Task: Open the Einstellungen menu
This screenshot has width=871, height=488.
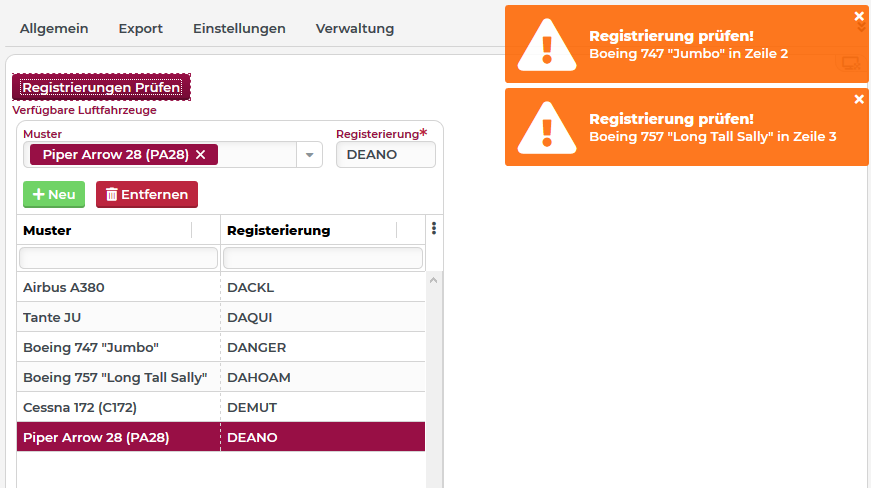Action: point(239,29)
